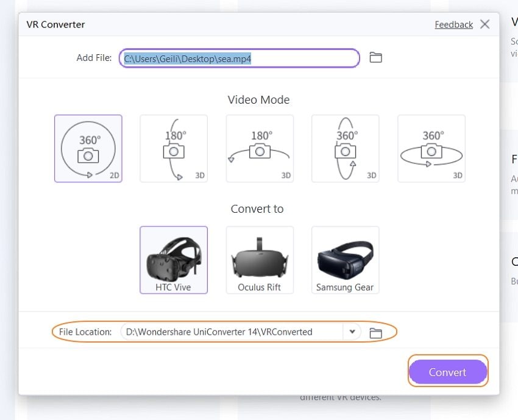Select the 360° vertical 3D video mode
518x420 pixels.
point(345,148)
